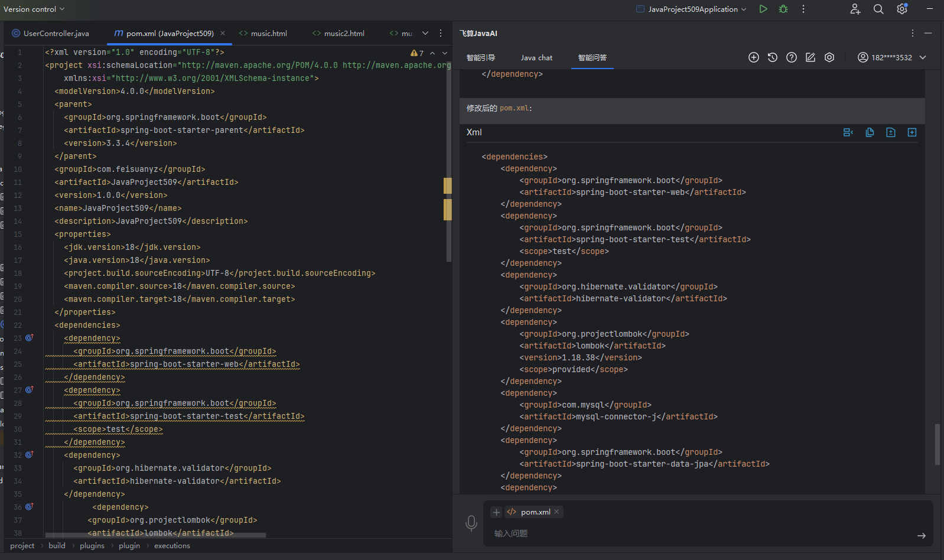This screenshot has width=944, height=560.
Task: Click breadcrumb item plugin
Action: tap(129, 545)
